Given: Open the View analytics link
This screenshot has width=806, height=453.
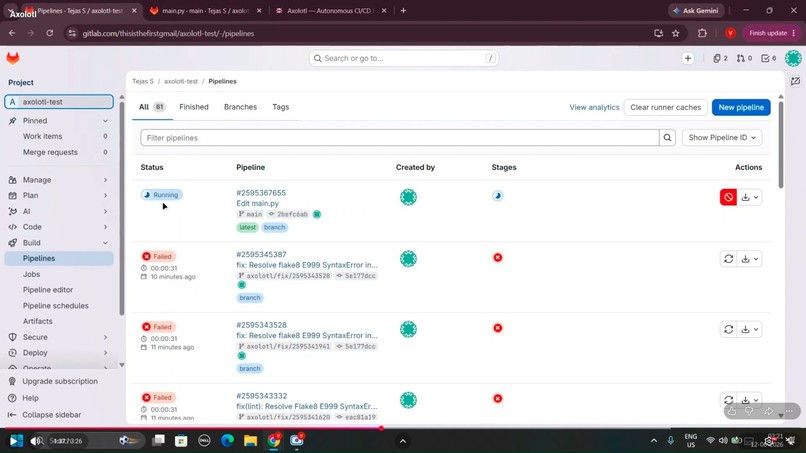Looking at the screenshot, I should [594, 107].
